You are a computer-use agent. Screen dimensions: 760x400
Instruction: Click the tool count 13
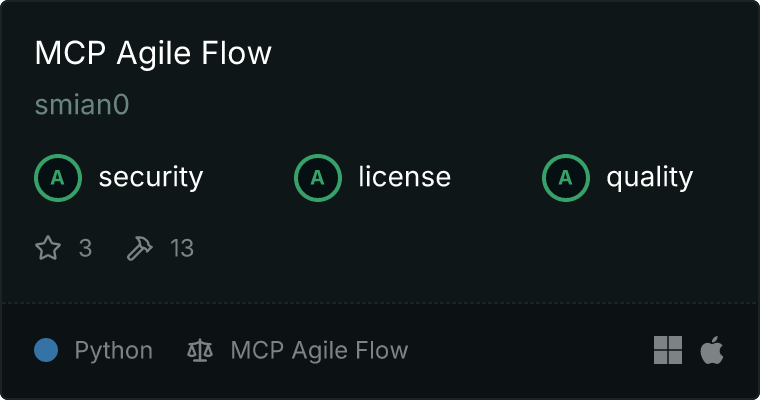[181, 248]
